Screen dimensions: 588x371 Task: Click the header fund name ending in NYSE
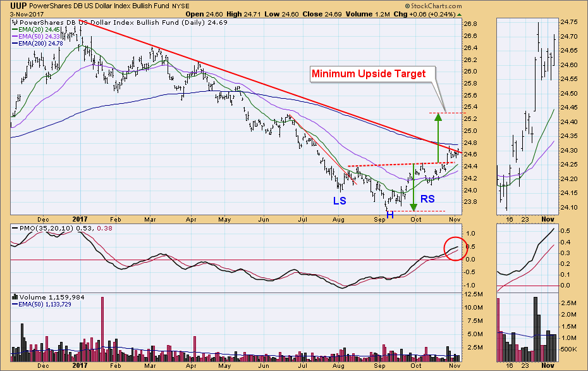click(x=109, y=6)
